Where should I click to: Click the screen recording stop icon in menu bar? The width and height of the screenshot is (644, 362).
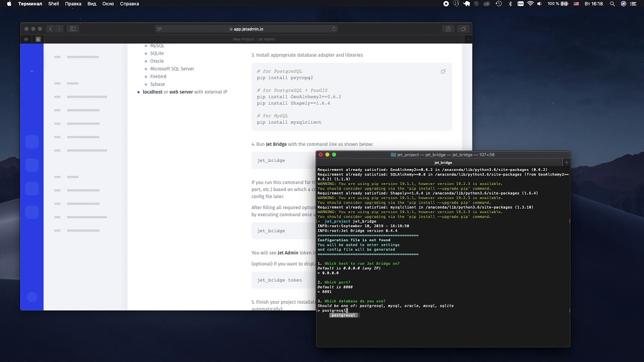click(x=446, y=4)
